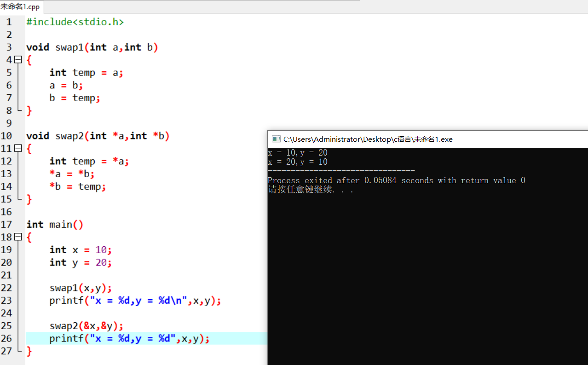Screen dimensions: 588x365
Task: Click line number 16 in the gutter
Action: pos(6,212)
